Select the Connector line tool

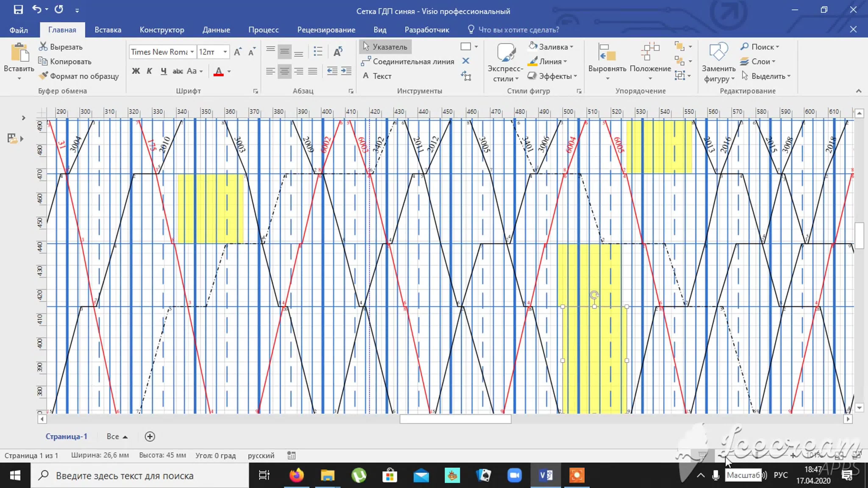click(x=408, y=62)
